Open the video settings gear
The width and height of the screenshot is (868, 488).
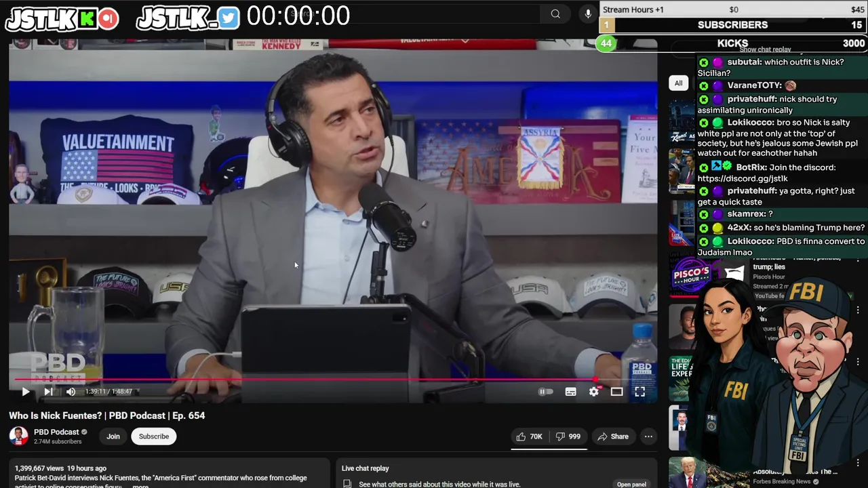(594, 391)
